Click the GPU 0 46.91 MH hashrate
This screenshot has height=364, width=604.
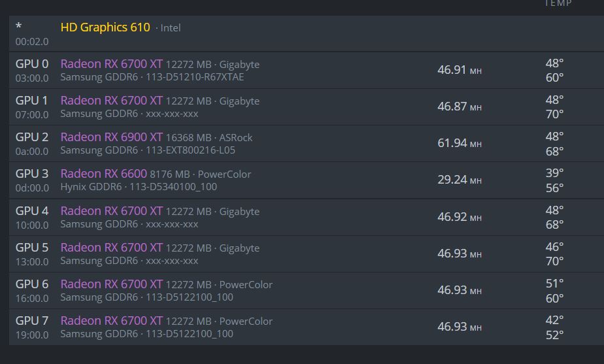pos(460,70)
